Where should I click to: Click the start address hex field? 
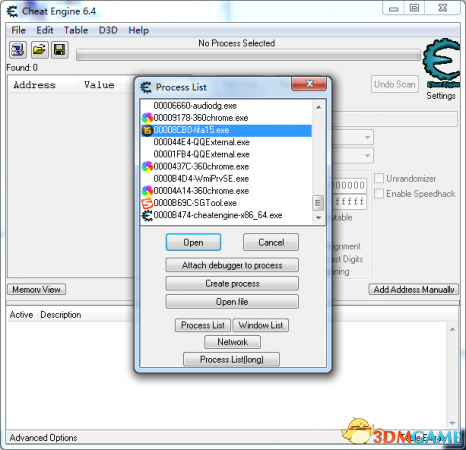349,185
